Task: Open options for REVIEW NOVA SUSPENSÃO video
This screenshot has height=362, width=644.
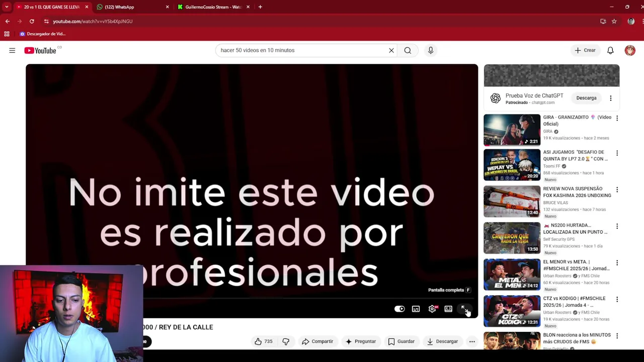Action: [x=617, y=190]
